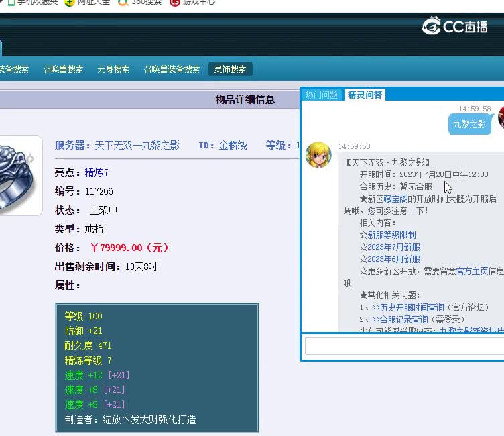Open the 历史开服时间查询 link
504x436 pixels.
click(x=408, y=307)
